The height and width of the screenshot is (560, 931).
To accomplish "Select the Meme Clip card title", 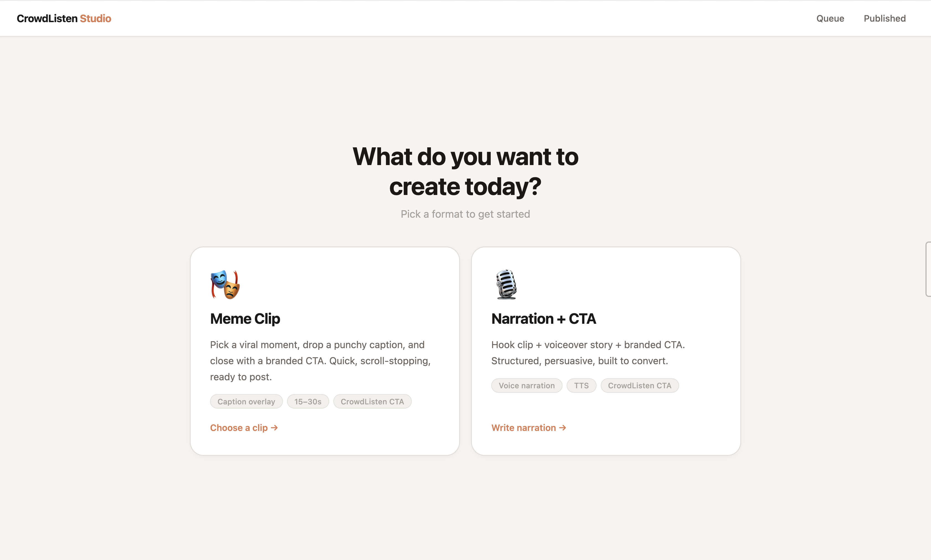I will pos(245,319).
